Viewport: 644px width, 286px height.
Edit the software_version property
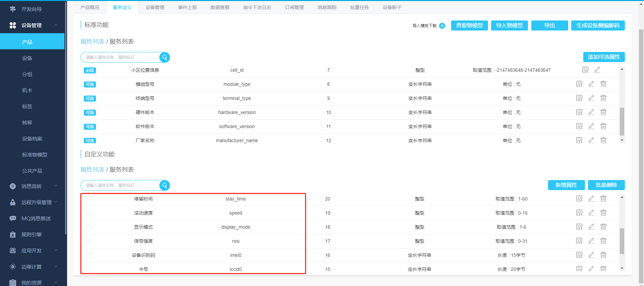pos(591,126)
